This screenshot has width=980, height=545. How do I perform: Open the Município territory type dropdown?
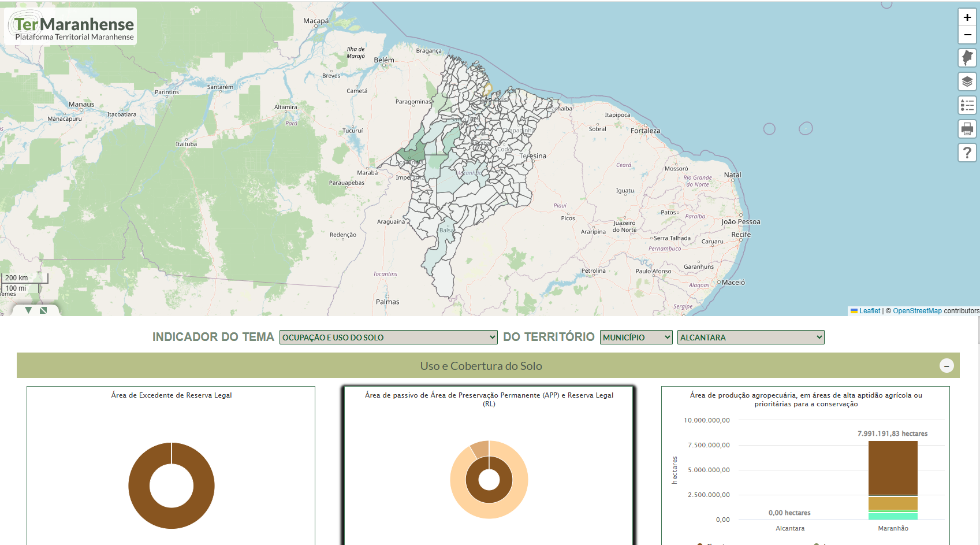pyautogui.click(x=636, y=338)
